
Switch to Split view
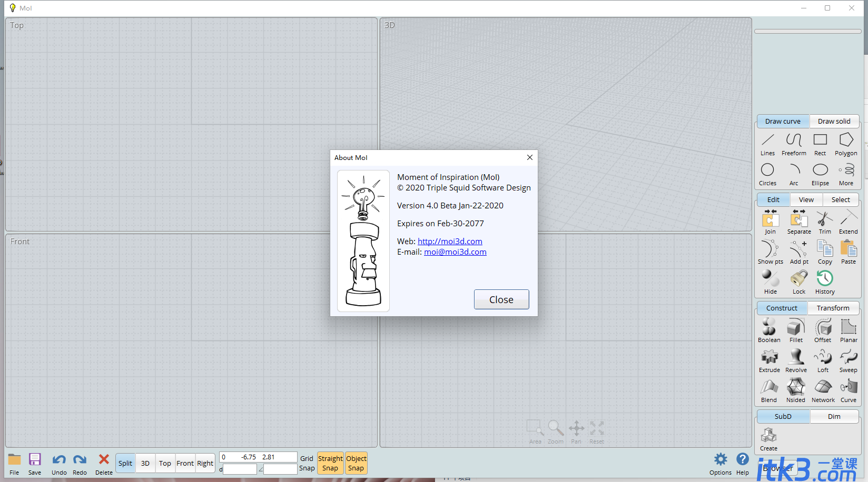125,463
